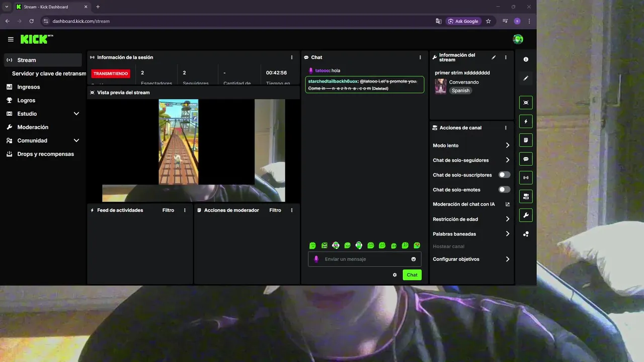Screen dimensions: 644x362
Task: Toggle Chat de solo-suscriptores switch
Action: pos(504,175)
